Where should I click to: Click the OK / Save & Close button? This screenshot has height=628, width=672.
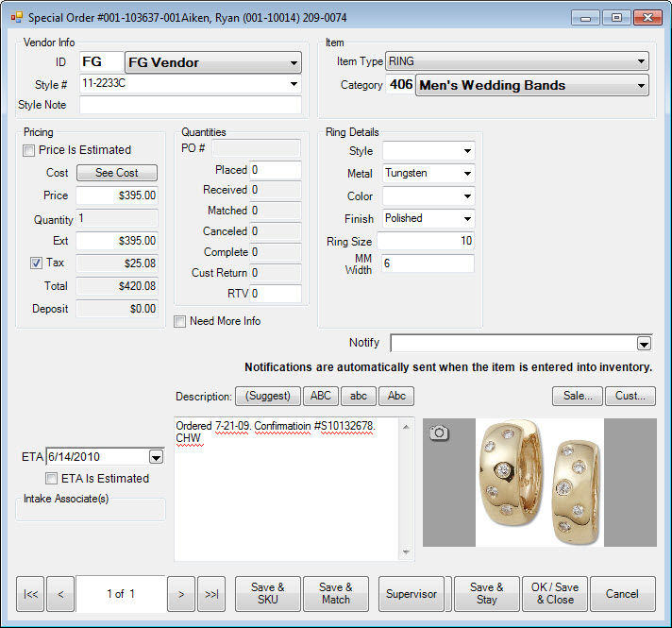point(552,594)
